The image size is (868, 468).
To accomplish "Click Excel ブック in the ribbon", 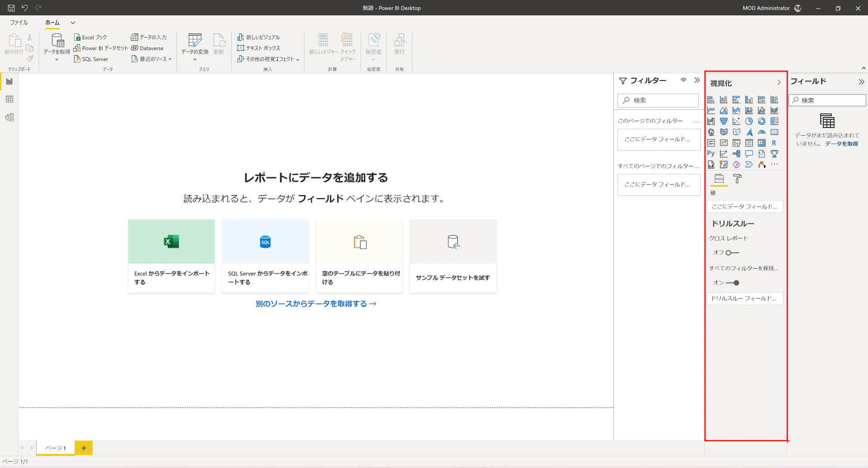I will [x=90, y=38].
